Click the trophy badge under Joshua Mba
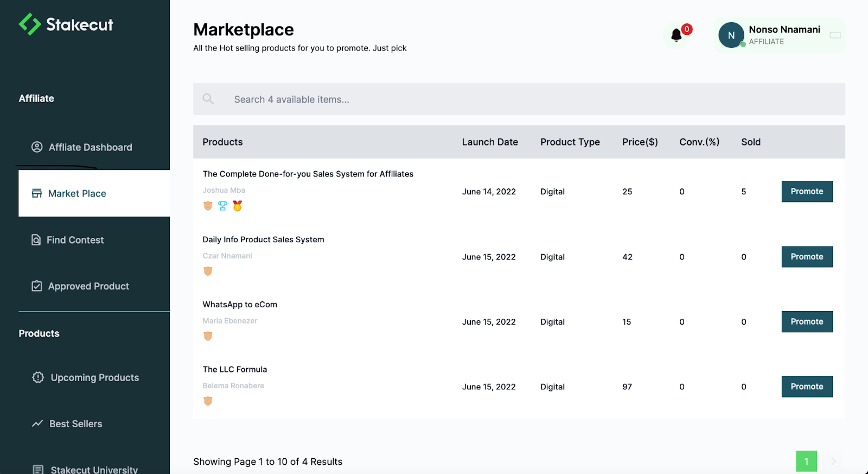This screenshot has height=474, width=868. click(222, 206)
